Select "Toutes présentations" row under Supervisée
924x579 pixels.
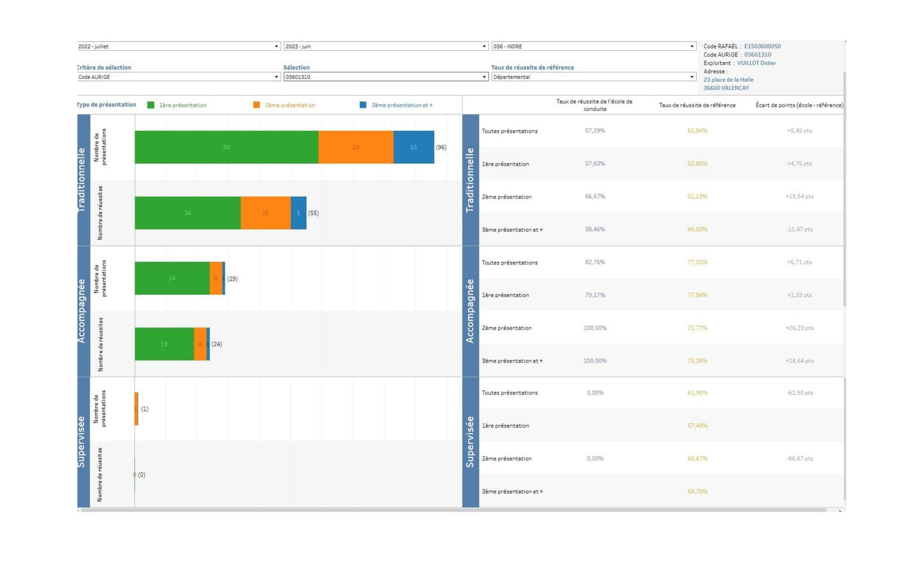pos(662,393)
